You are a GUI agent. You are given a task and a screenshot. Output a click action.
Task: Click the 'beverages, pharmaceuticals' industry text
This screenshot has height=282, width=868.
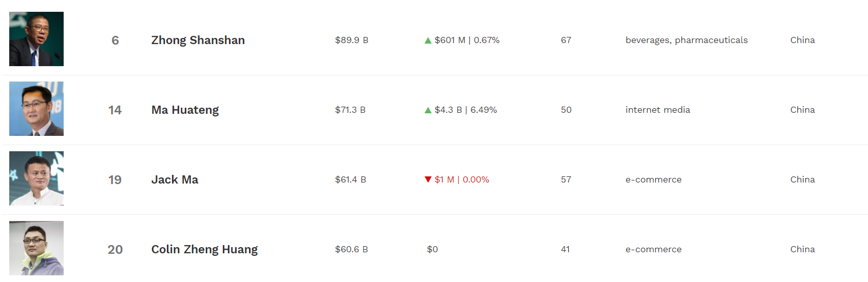click(x=686, y=40)
